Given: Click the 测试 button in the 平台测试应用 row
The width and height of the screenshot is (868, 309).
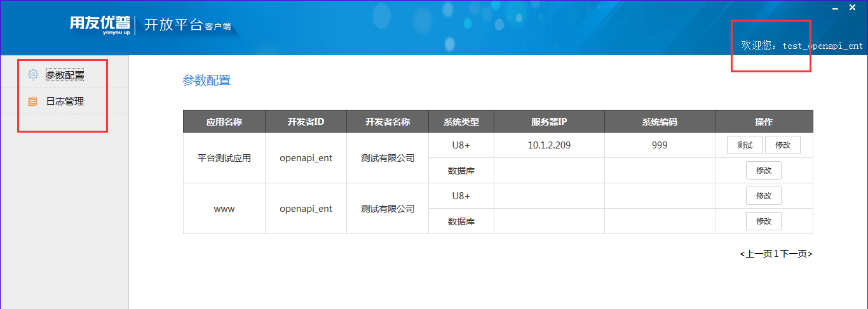Looking at the screenshot, I should tap(745, 145).
